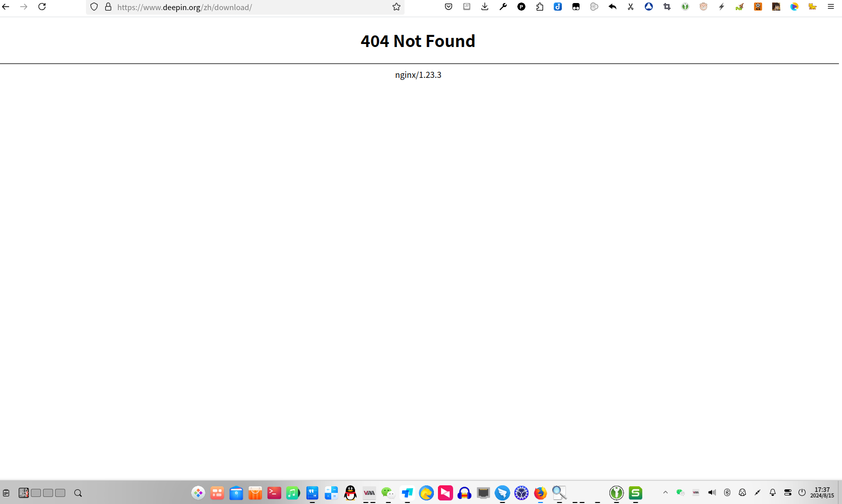Viewport: 842px width, 504px height.
Task: Click the '404 Not Found' heading
Action: 418,41
